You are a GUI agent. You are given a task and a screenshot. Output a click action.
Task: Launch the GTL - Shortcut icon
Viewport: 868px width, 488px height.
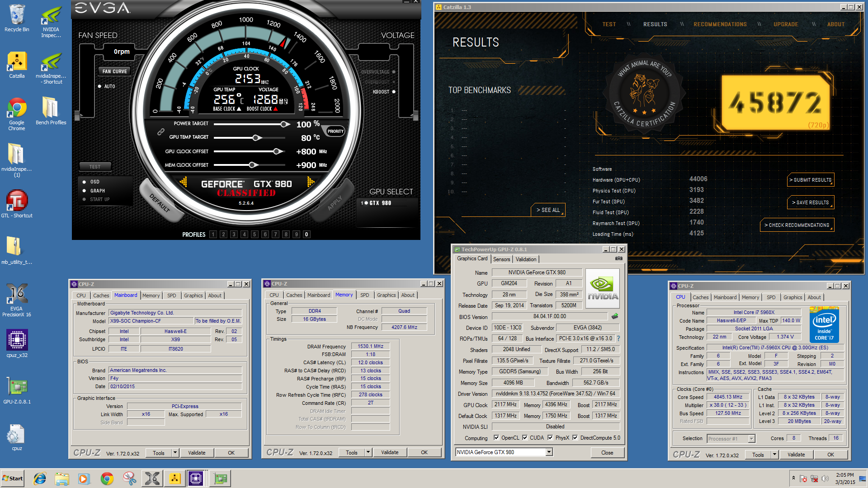pyautogui.click(x=17, y=204)
